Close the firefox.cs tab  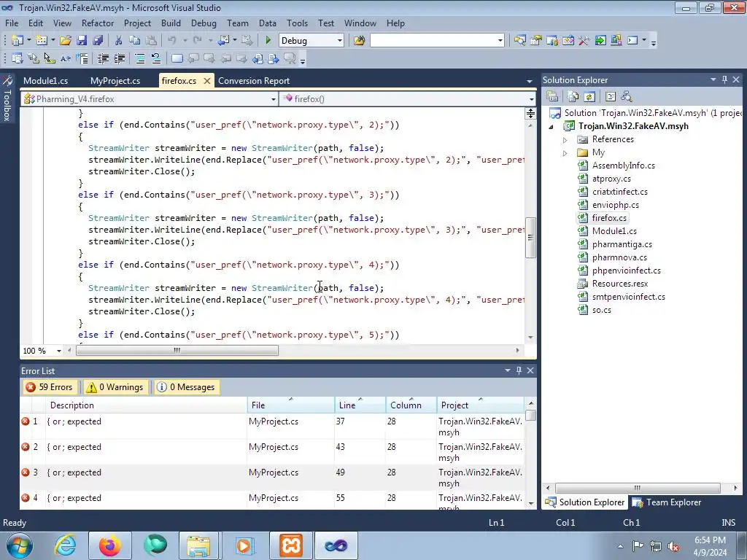coord(206,81)
